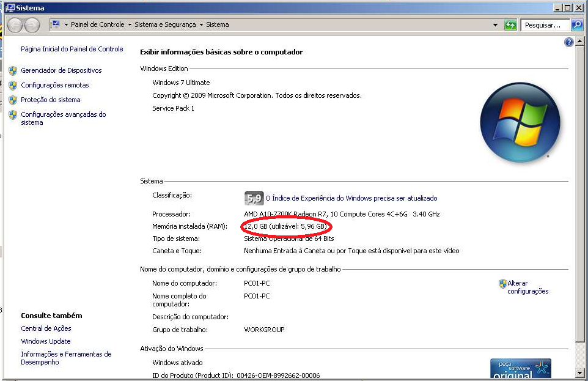
Task: Click Windows Experience Index needs update link
Action: (351, 198)
